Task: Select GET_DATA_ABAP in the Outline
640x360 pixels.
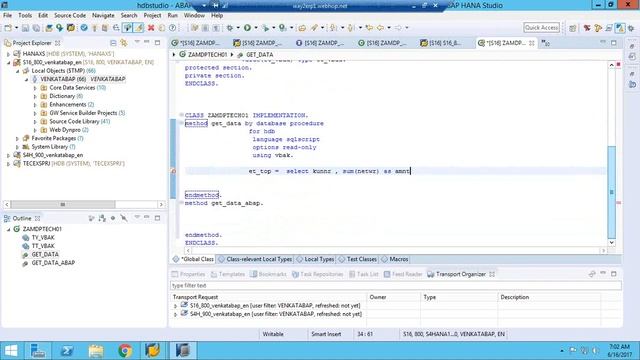Action: tap(53, 263)
